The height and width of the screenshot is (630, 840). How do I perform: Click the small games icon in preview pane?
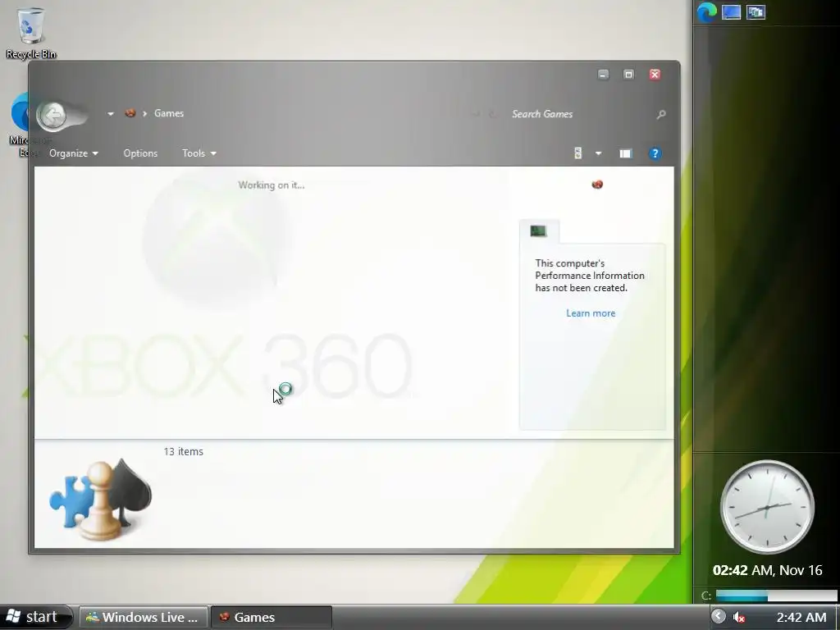[597, 185]
